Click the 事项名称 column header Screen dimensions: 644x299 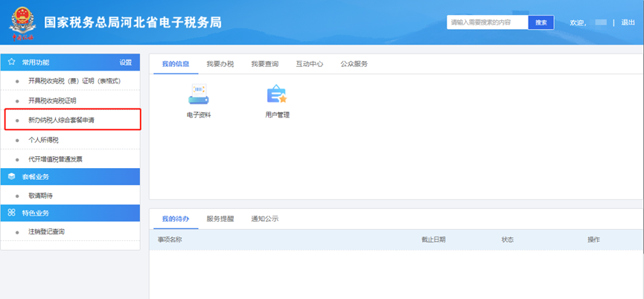[x=170, y=240]
